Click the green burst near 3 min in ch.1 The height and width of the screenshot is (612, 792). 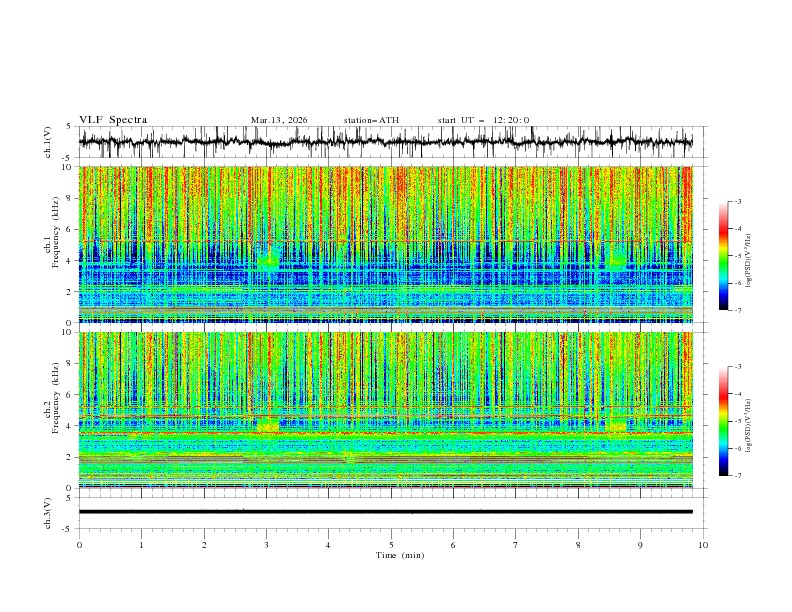(x=268, y=259)
